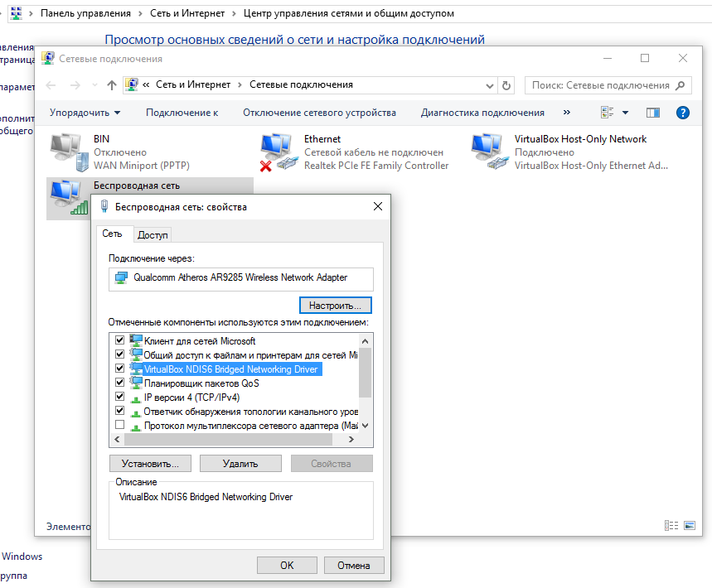Screen dimensions: 712x588
Task: Click Отключение сетевого устройства in toolbar
Action: (319, 113)
